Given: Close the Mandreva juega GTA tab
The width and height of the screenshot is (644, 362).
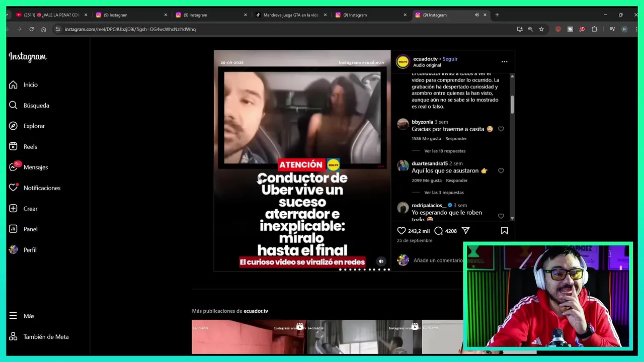Looking at the screenshot, I should 325,15.
